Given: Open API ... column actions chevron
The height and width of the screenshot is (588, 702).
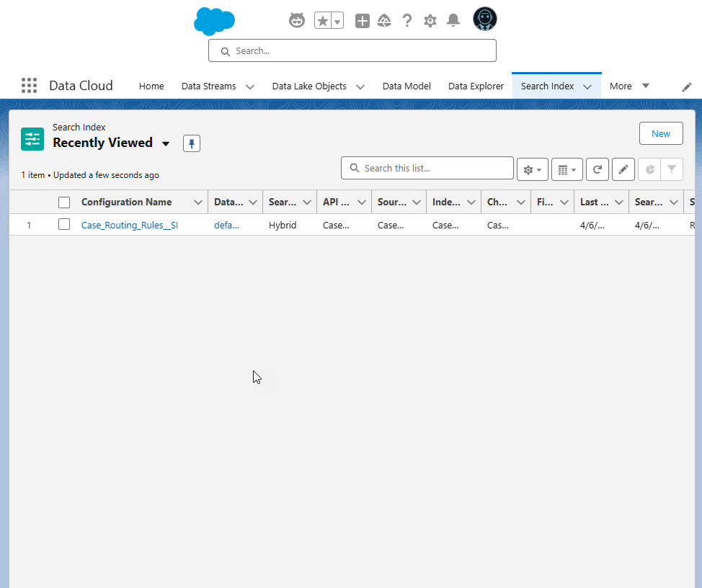Looking at the screenshot, I should click(x=361, y=202).
